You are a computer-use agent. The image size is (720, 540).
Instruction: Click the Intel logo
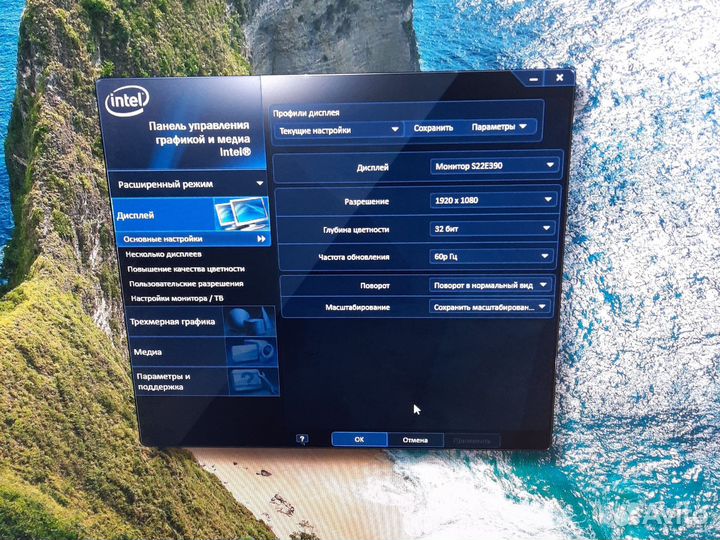click(127, 101)
